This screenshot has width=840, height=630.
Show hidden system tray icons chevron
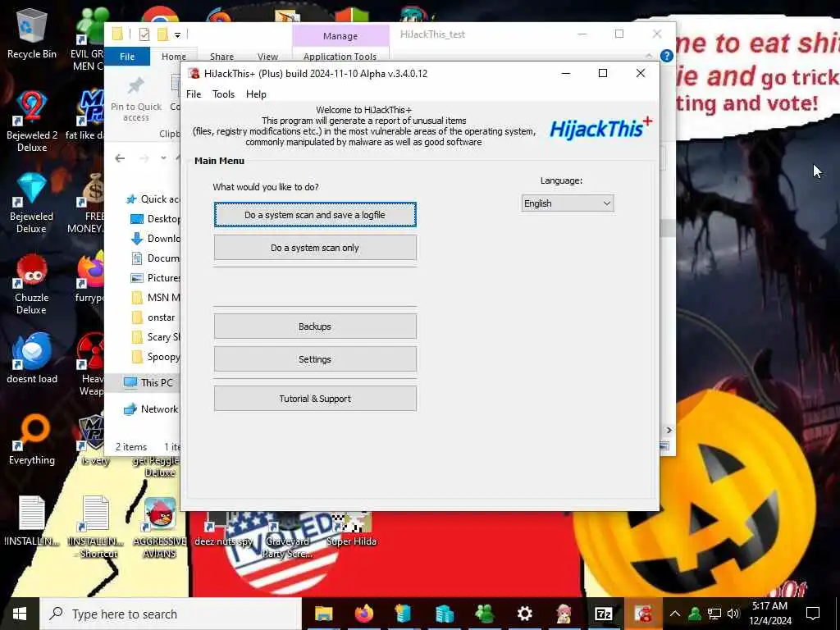pos(674,614)
